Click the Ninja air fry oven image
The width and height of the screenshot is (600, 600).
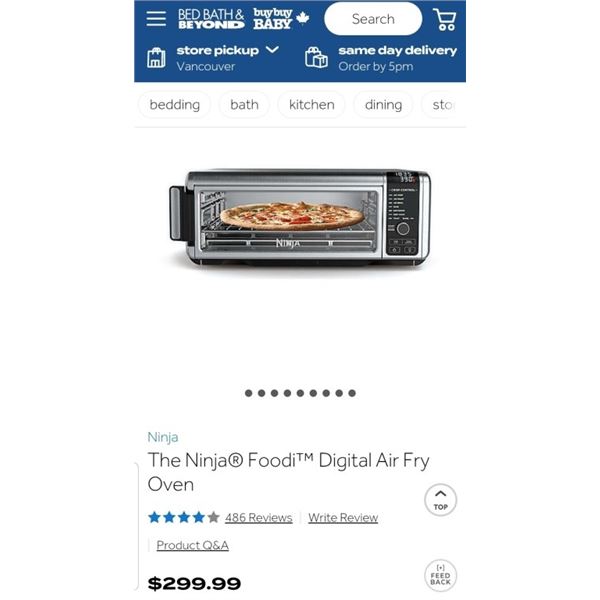pos(300,217)
